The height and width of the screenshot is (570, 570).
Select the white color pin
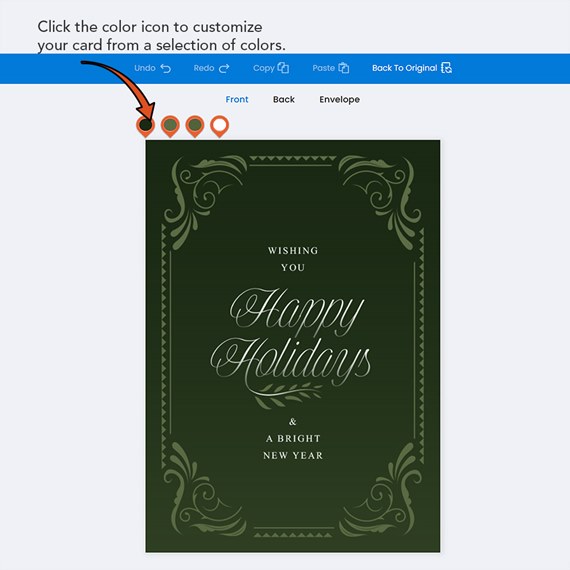coord(220,126)
